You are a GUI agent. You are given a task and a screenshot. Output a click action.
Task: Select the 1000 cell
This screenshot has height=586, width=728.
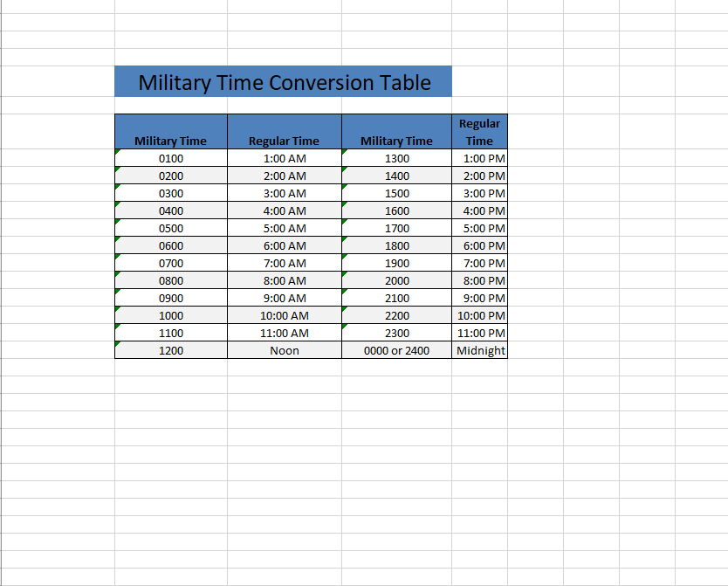(171, 315)
